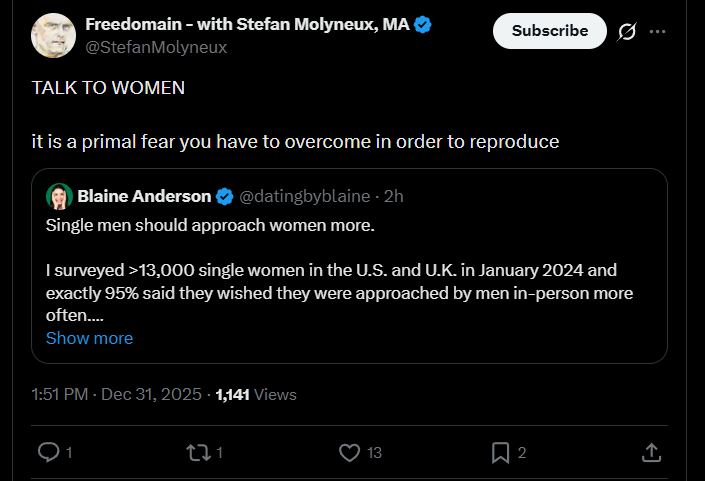Expand quoted tweet with Show more
The width and height of the screenshot is (705, 481).
point(89,338)
